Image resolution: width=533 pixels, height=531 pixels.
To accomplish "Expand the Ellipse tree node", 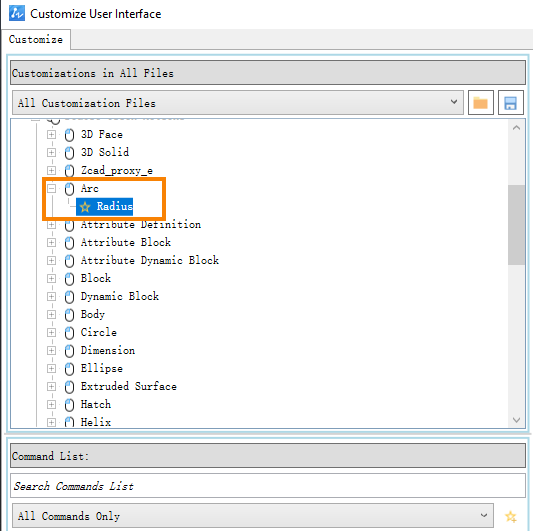I will 51,369.
